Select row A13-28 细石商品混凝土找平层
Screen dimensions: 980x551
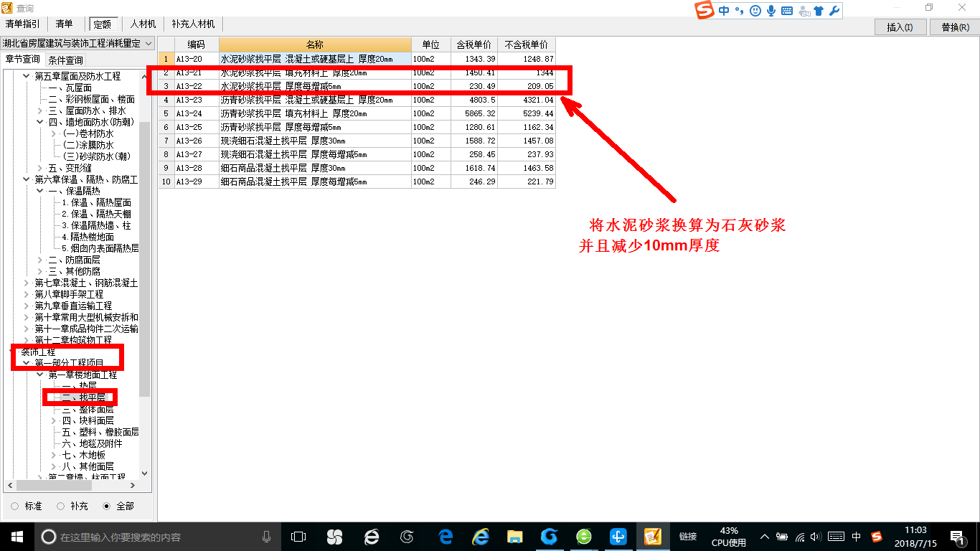357,168
